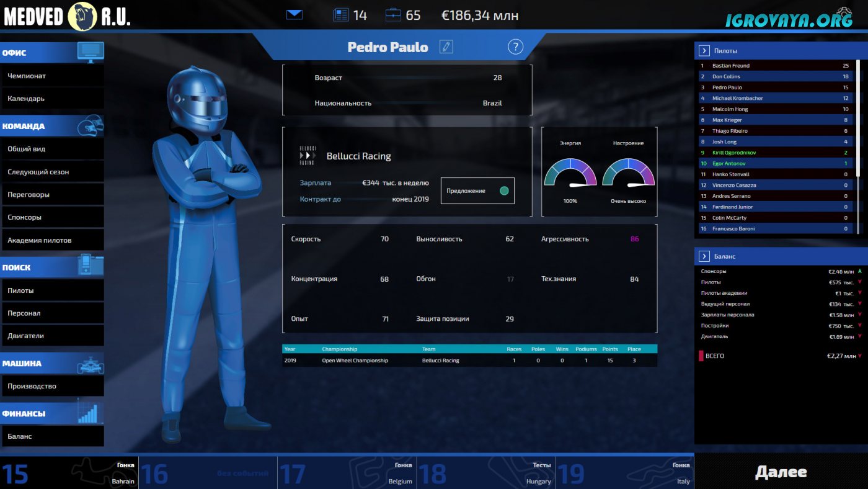Expand the Balance panel arrow
This screenshot has height=489, width=868.
[704, 256]
